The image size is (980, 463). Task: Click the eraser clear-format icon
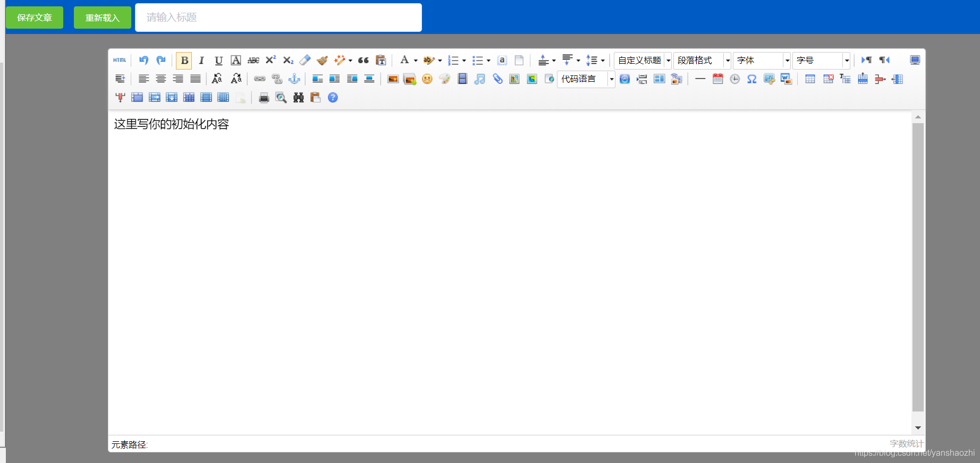coord(305,60)
